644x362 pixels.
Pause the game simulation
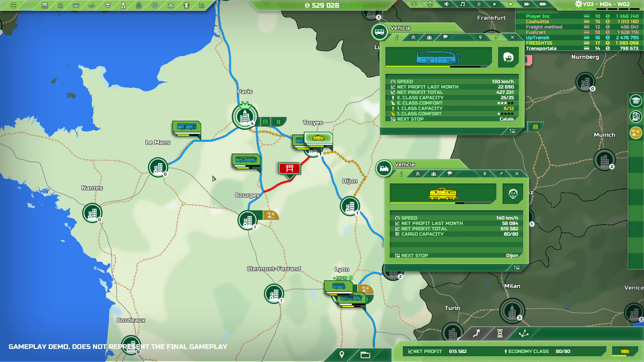479,4
